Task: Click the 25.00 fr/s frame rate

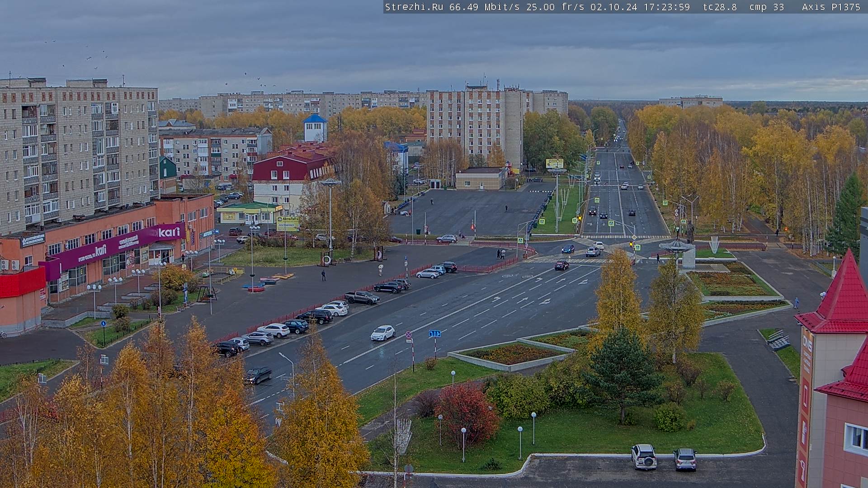Action: tap(555, 7)
